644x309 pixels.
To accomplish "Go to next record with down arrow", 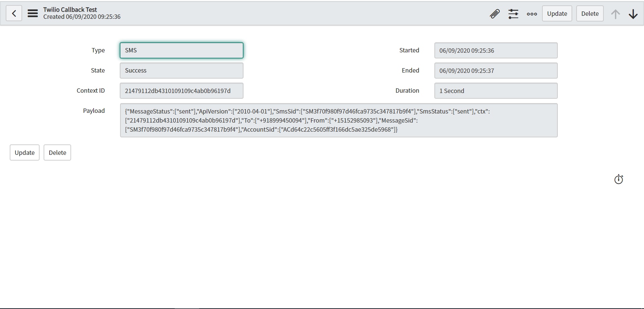I will [x=633, y=14].
